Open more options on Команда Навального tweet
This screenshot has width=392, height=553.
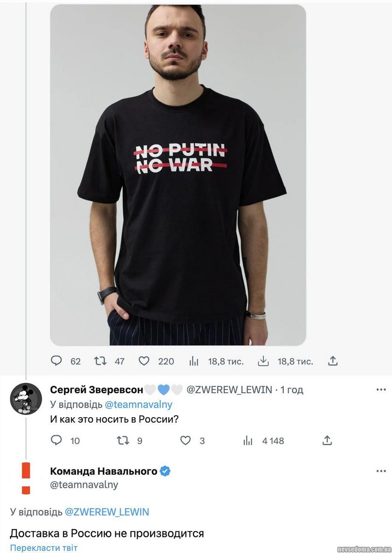click(x=381, y=471)
